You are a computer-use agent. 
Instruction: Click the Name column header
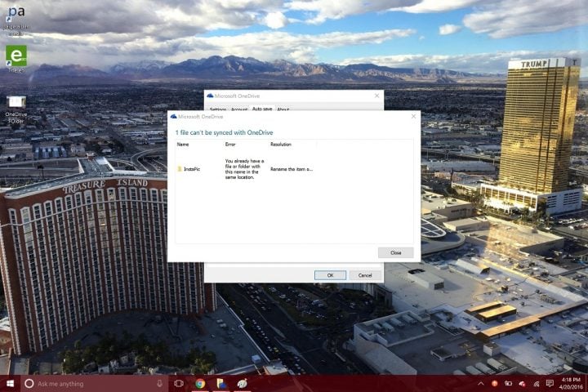(183, 145)
